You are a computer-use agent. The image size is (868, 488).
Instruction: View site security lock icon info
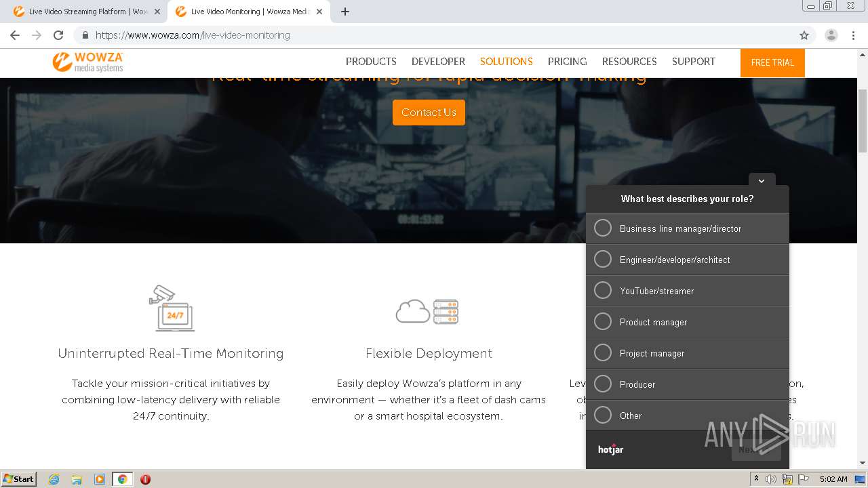pyautogui.click(x=85, y=35)
